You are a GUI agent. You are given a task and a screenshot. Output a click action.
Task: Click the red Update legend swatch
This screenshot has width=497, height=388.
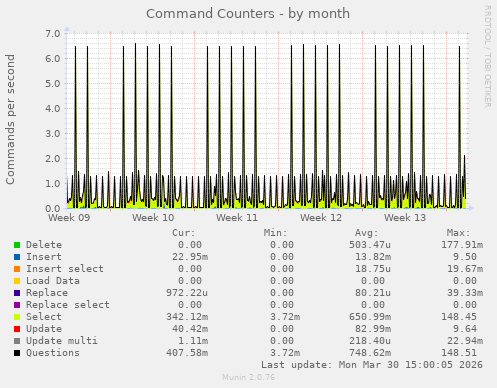[x=17, y=329]
